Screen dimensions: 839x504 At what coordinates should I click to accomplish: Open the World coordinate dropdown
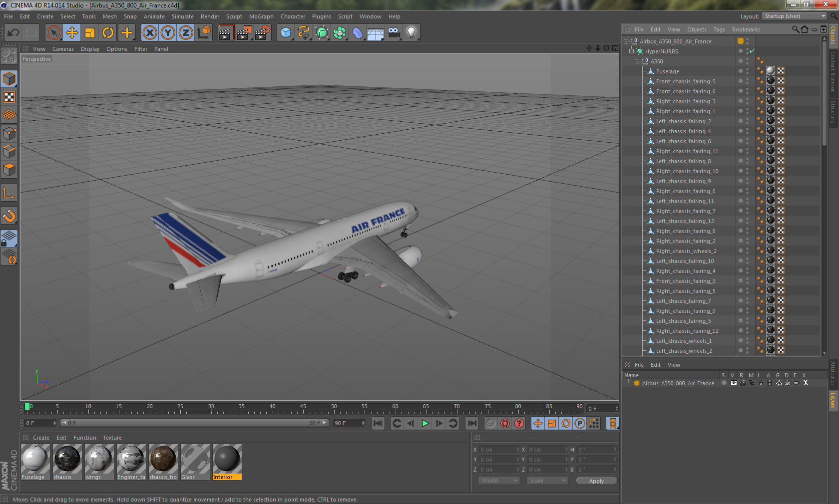click(x=499, y=481)
